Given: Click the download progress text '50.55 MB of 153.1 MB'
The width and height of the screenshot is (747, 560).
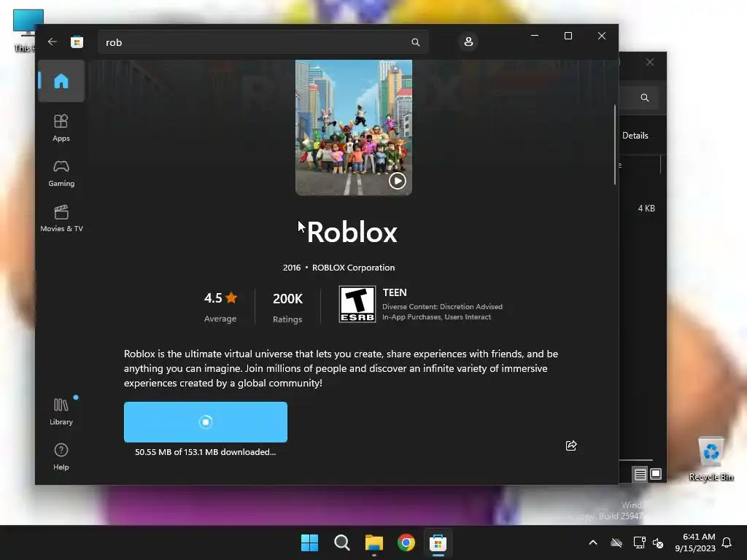Looking at the screenshot, I should click(205, 452).
